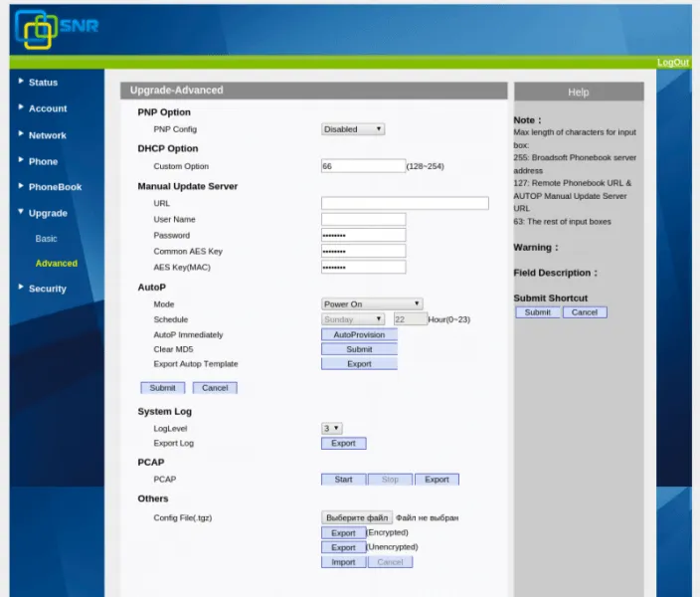Viewport: 700px width, 597px height.
Task: Click the SNR logo
Action: click(x=57, y=30)
